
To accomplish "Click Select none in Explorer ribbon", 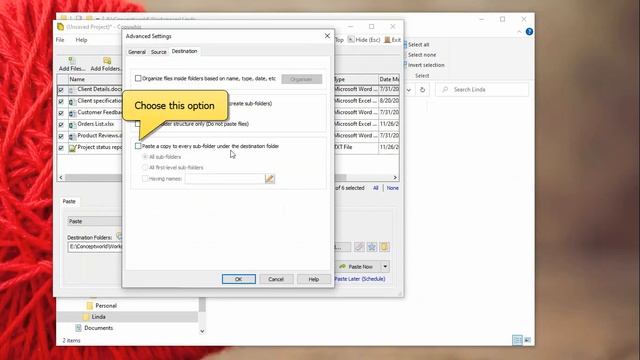I will [x=422, y=55].
